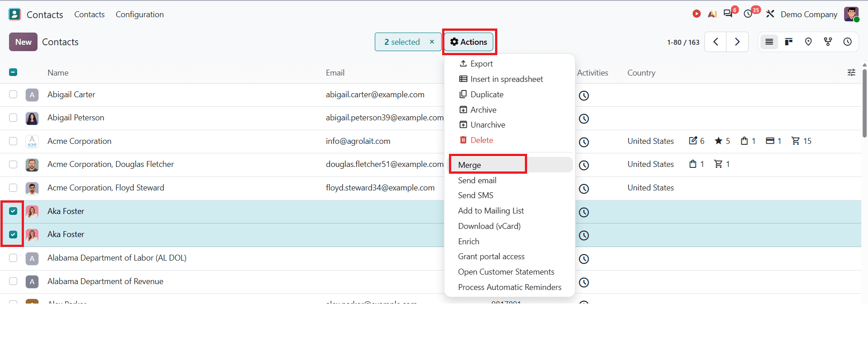This screenshot has width=868, height=342.
Task: Switch to activity view
Action: coord(848,42)
